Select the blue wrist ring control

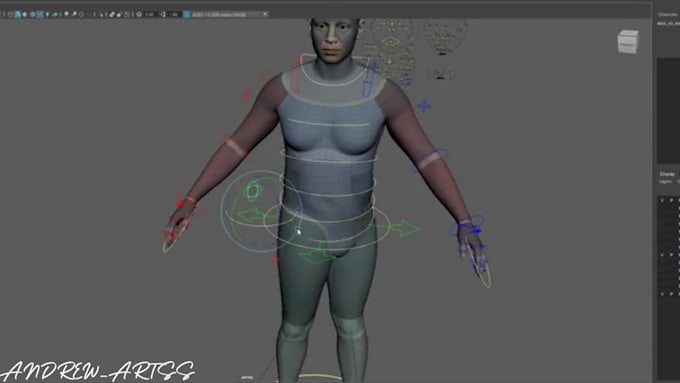pyautogui.click(x=467, y=224)
